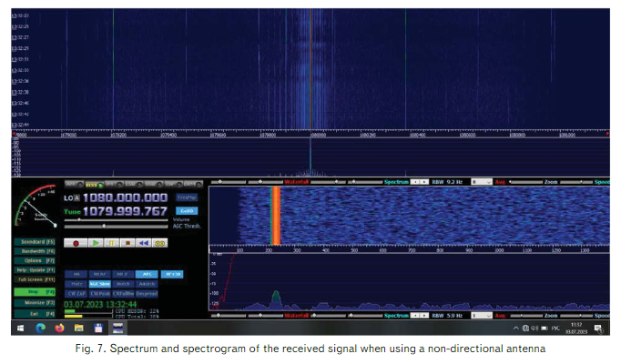Image resolution: width=621 pixels, height=364 pixels.
Task: Open Soundcard [F5] settings
Action: (x=35, y=242)
